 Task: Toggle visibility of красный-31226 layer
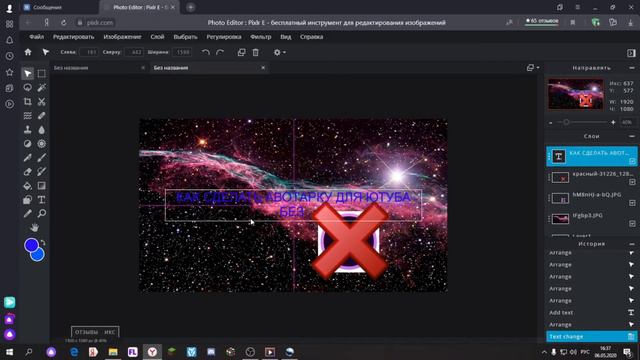[632, 182]
